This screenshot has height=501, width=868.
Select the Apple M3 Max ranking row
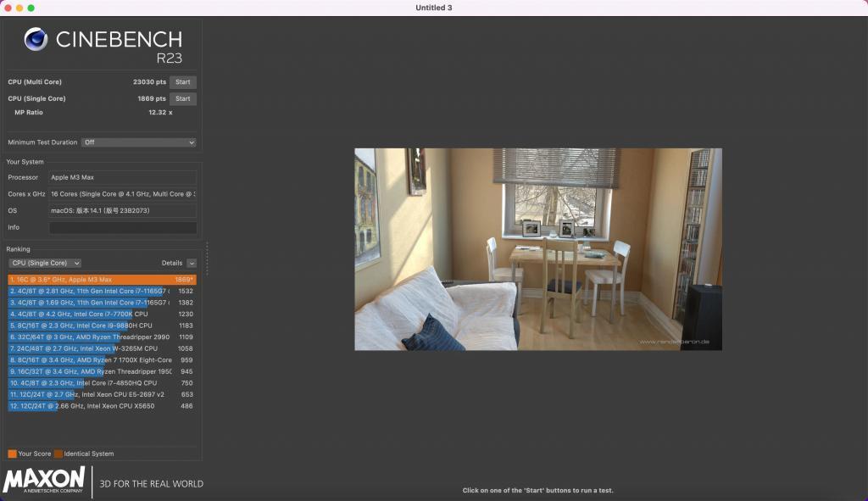(102, 280)
